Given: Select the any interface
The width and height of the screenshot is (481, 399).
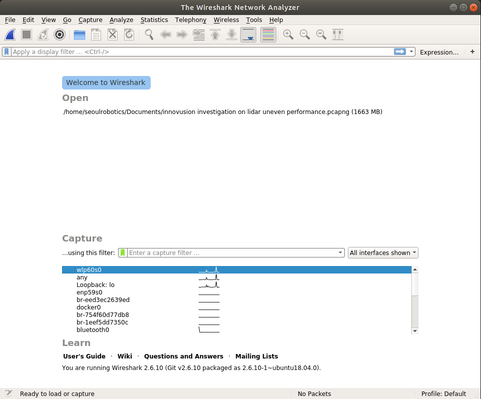Looking at the screenshot, I should (237, 277).
